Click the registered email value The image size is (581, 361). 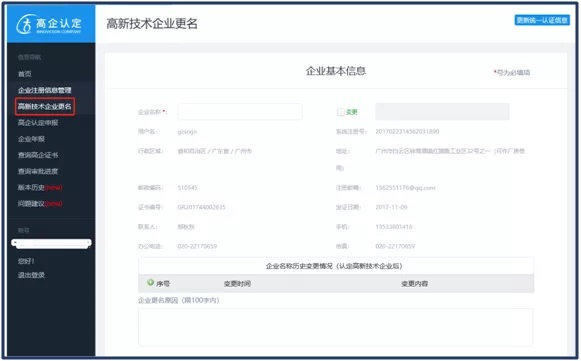coord(405,188)
